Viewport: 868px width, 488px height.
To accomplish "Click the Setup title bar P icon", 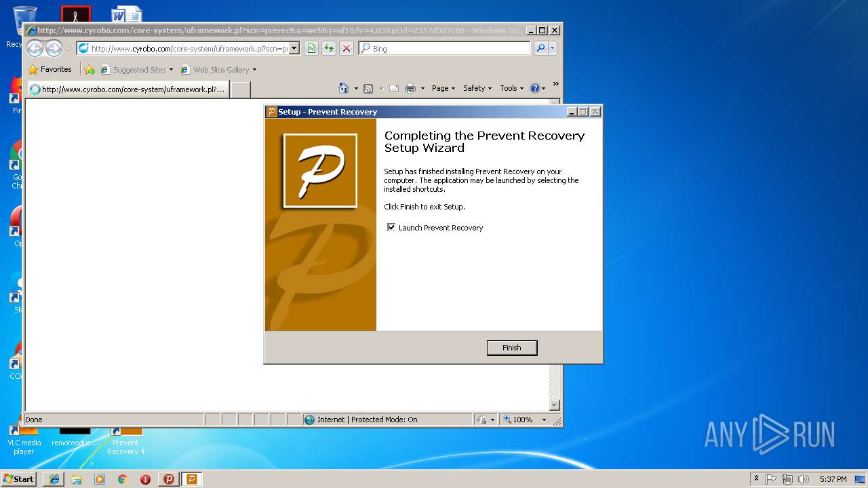I will [x=271, y=112].
